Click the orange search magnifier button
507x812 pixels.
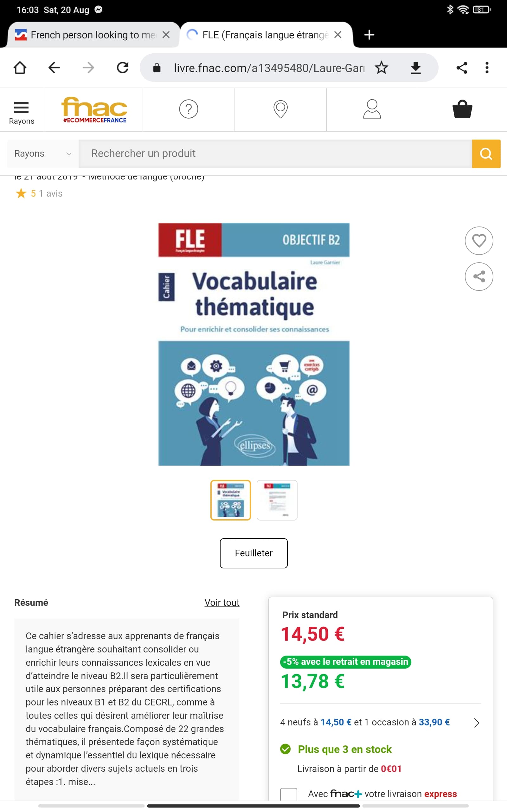pos(486,154)
